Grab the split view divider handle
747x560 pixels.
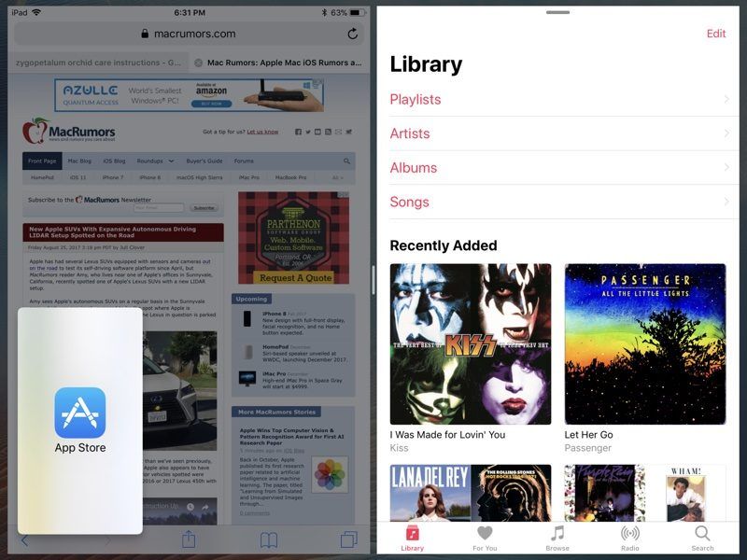373,280
